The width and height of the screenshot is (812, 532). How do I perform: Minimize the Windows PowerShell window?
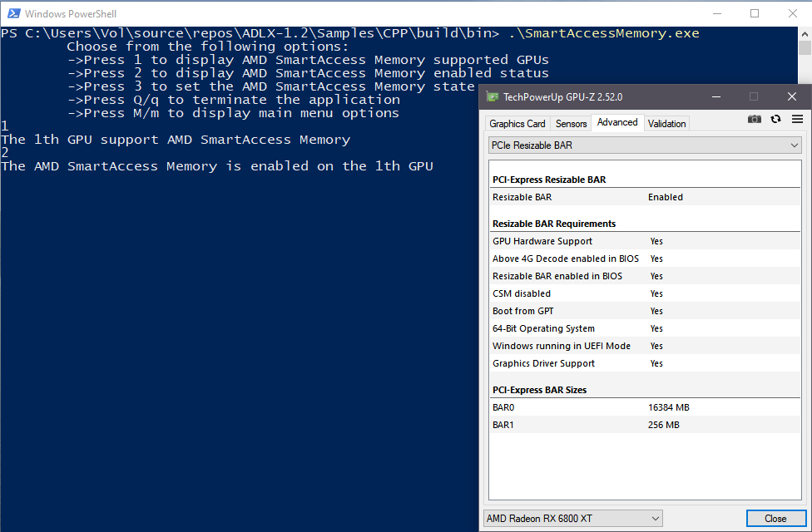717,13
